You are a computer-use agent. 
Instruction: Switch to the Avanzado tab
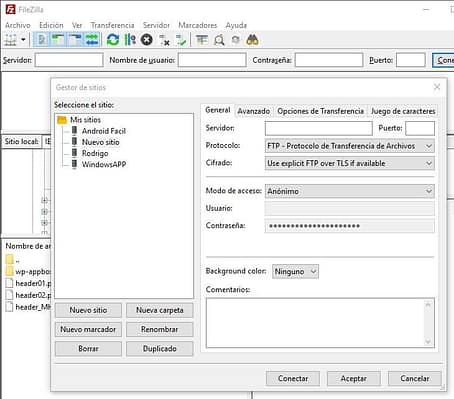click(254, 111)
